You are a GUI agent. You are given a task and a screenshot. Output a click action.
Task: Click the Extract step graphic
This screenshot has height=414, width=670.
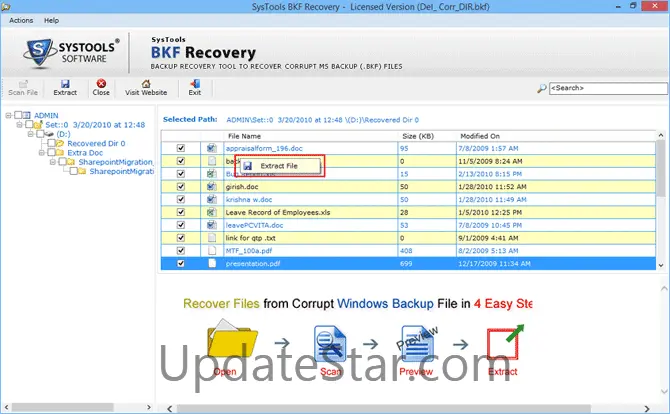tap(505, 342)
